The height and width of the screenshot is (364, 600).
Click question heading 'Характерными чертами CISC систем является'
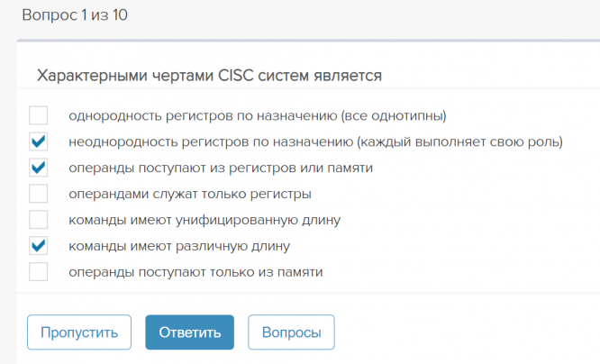tap(209, 76)
